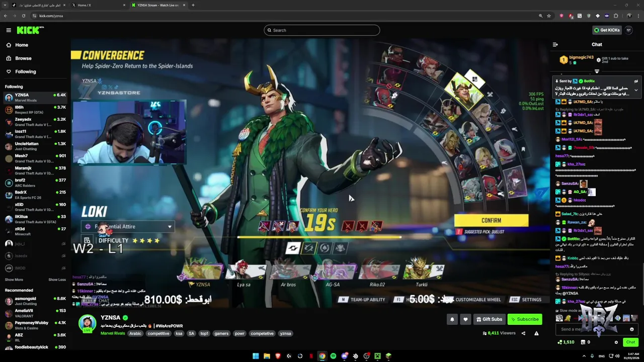Open the user avatar menu top right
This screenshot has width=644, height=362.
pyautogui.click(x=629, y=30)
